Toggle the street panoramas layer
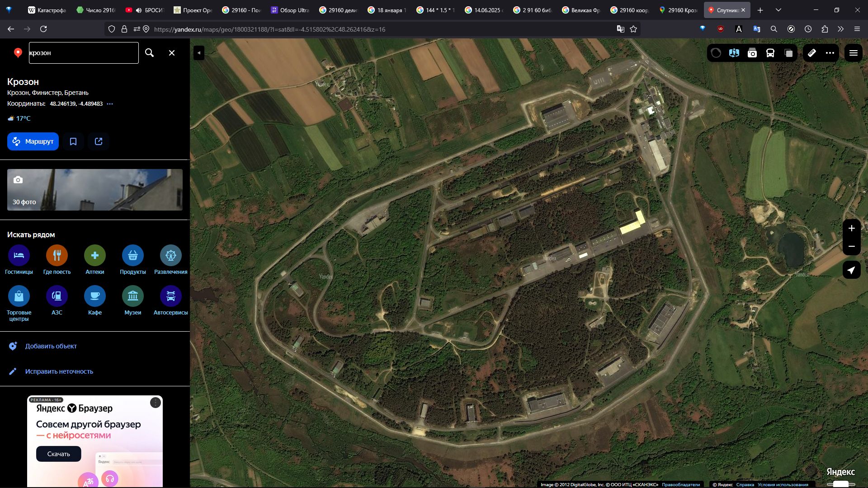 734,53
